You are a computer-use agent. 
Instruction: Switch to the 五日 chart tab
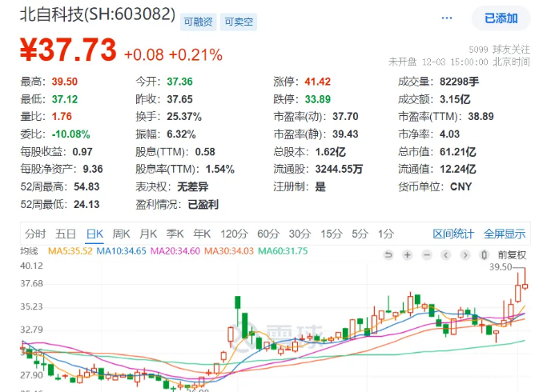pos(66,234)
